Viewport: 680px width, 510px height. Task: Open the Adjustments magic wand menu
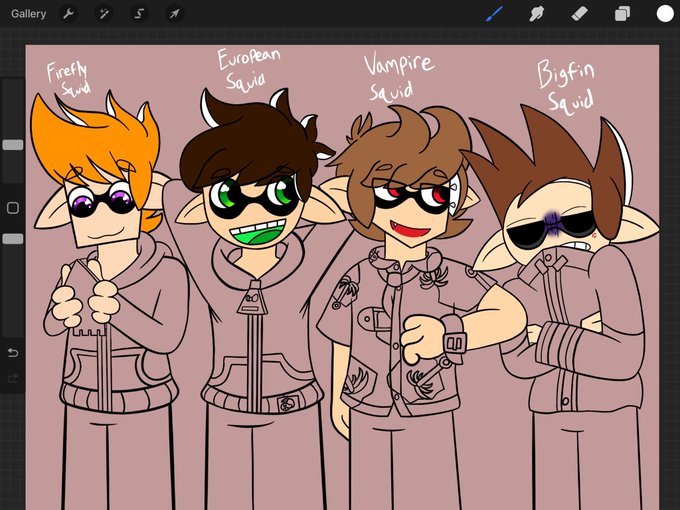point(104,14)
